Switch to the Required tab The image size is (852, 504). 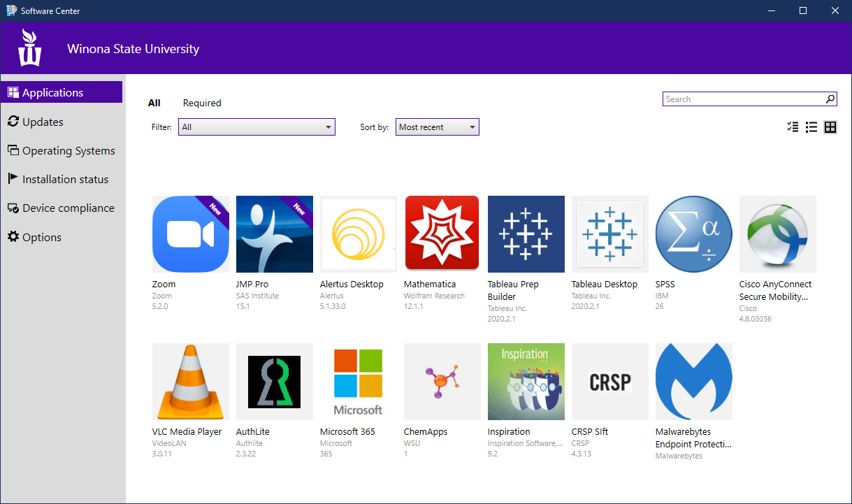click(202, 103)
